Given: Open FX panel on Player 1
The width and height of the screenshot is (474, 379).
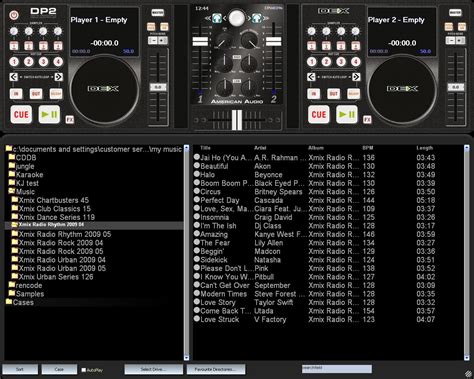Looking at the screenshot, I should [x=70, y=120].
